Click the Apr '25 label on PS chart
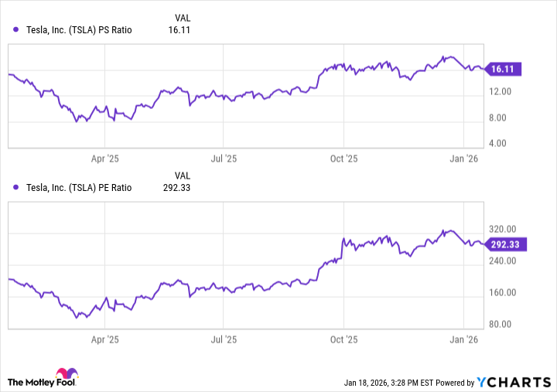 tap(104, 159)
